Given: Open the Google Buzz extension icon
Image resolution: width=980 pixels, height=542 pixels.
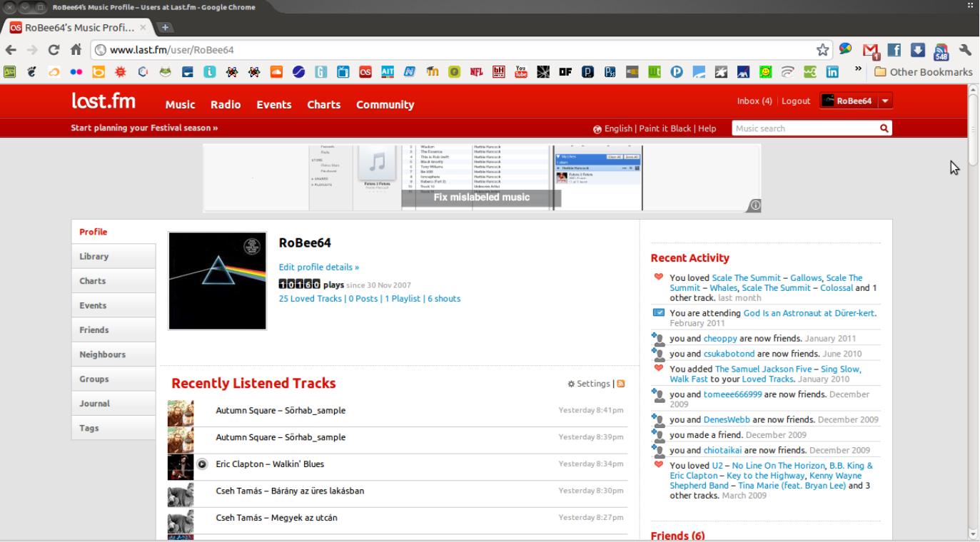Looking at the screenshot, I should 846,50.
